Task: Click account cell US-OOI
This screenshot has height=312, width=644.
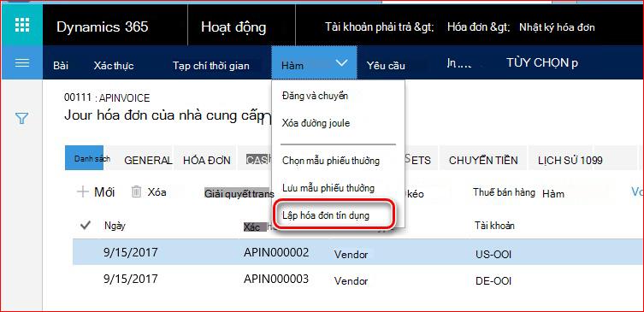Action: tap(493, 255)
